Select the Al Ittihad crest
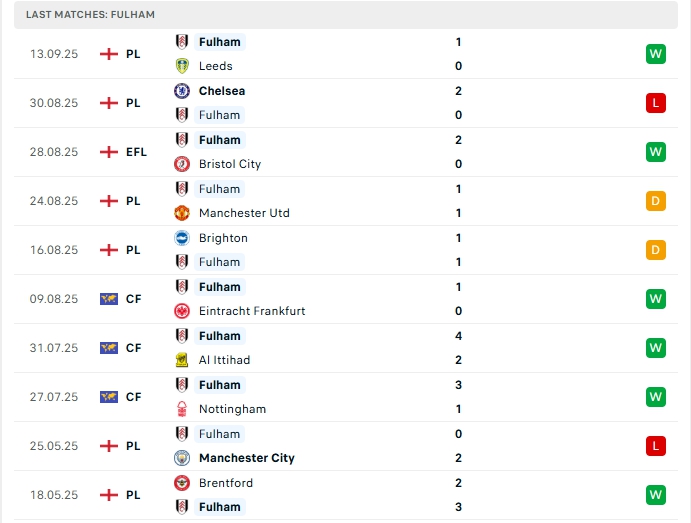 coord(182,360)
